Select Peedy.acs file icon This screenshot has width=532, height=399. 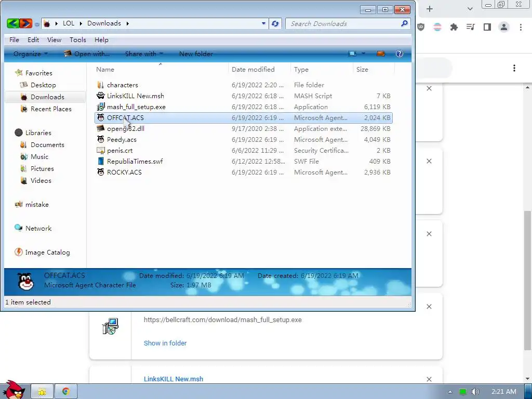(x=100, y=139)
